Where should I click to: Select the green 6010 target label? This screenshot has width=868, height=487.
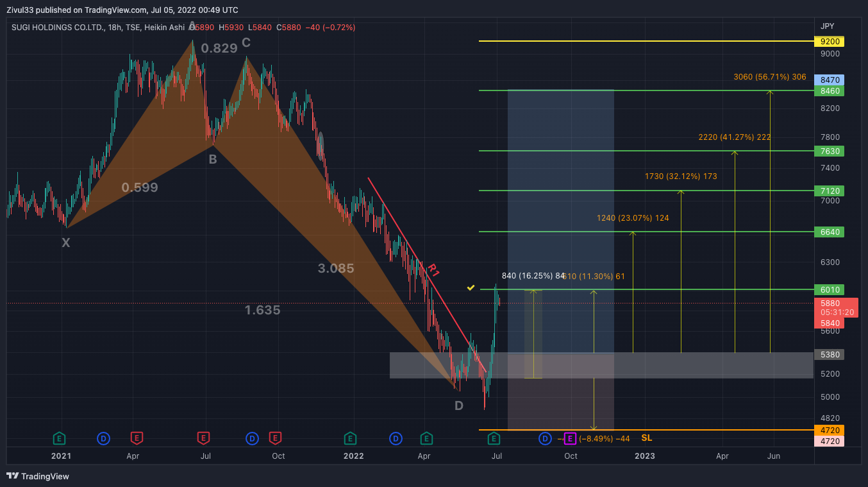(x=829, y=290)
